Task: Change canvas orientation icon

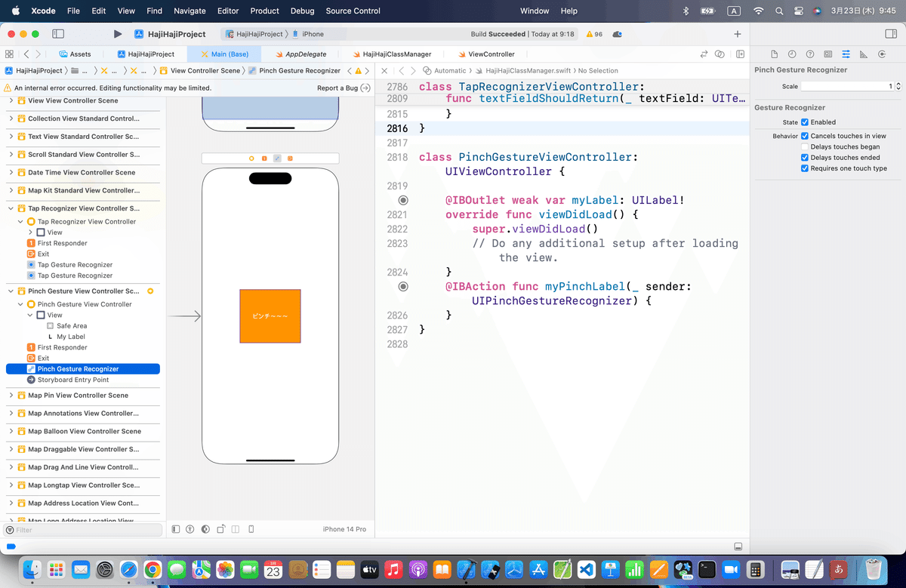Action: [x=221, y=529]
